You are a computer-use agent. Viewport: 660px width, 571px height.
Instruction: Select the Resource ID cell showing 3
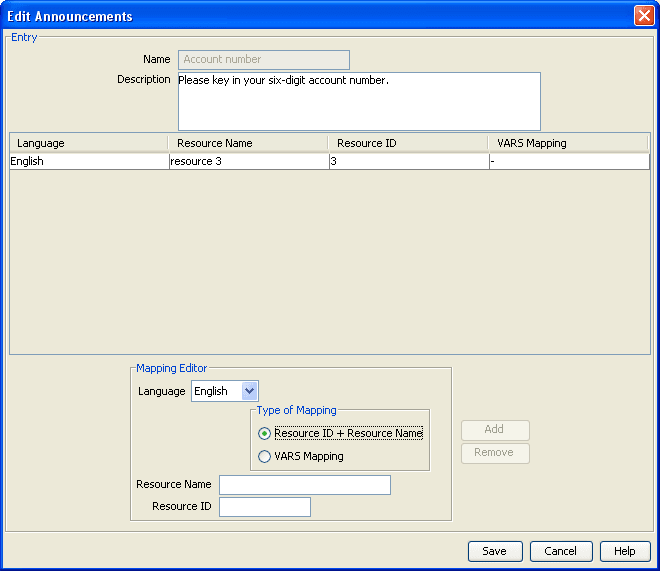(409, 162)
